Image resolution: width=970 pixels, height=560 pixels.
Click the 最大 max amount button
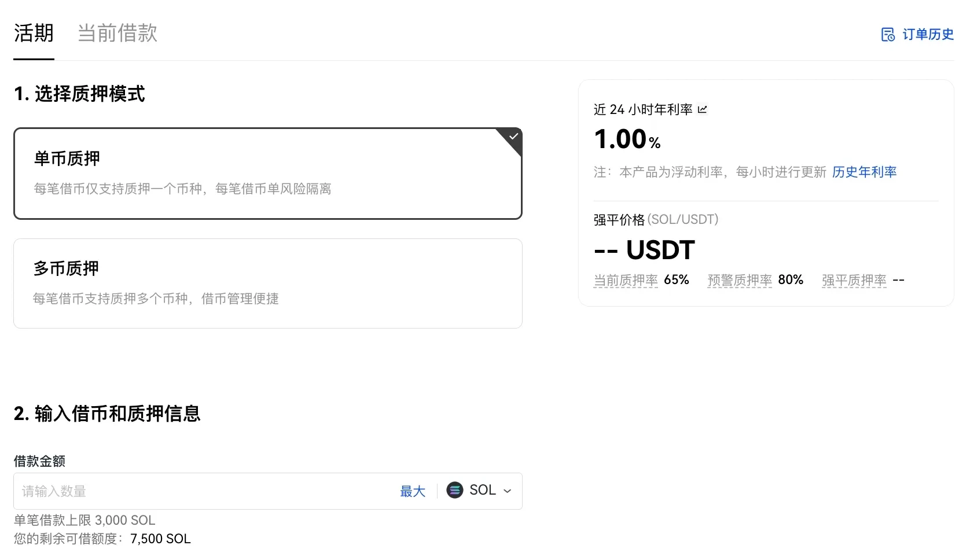[x=413, y=491]
